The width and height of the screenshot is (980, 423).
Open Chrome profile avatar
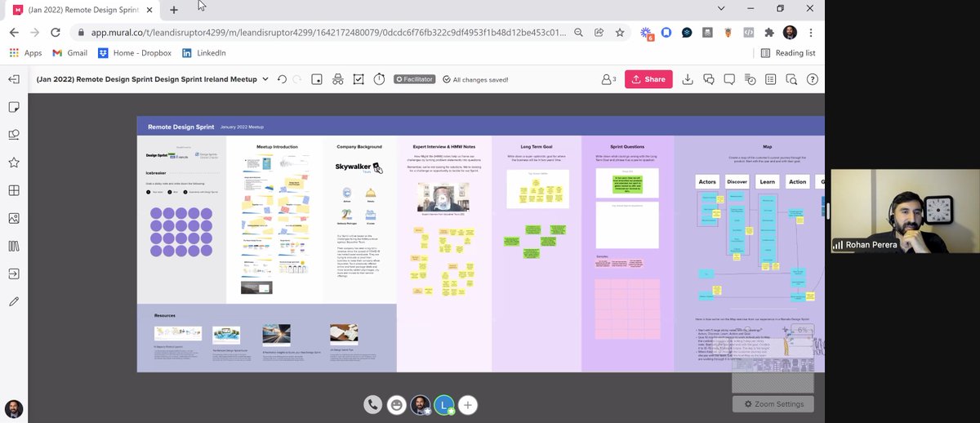point(790,33)
